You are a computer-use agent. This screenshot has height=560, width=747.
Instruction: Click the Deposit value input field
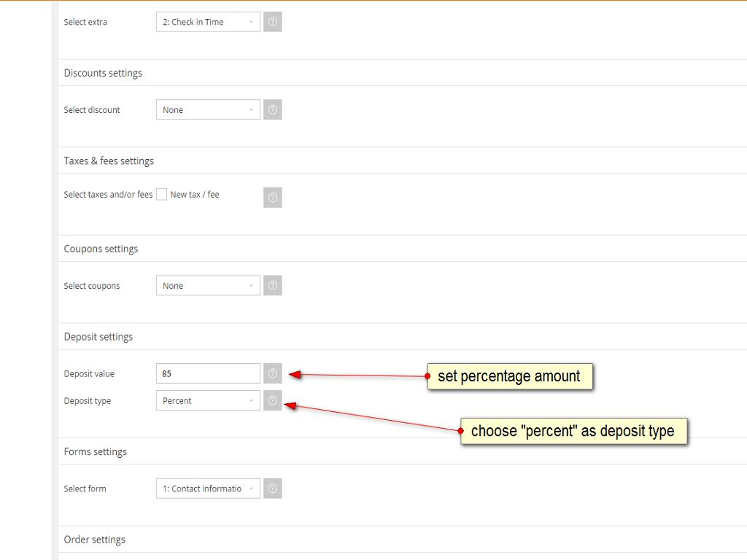tap(208, 373)
